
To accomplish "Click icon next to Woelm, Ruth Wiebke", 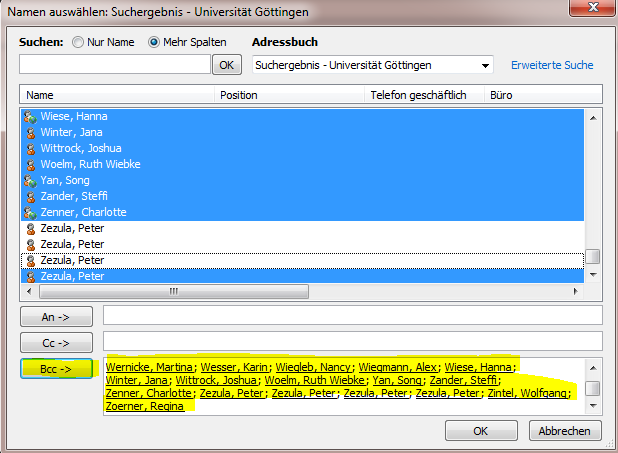I will coord(30,165).
